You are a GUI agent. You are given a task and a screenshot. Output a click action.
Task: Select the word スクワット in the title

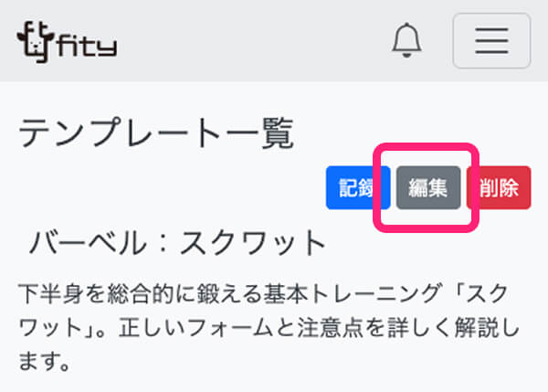(x=253, y=242)
